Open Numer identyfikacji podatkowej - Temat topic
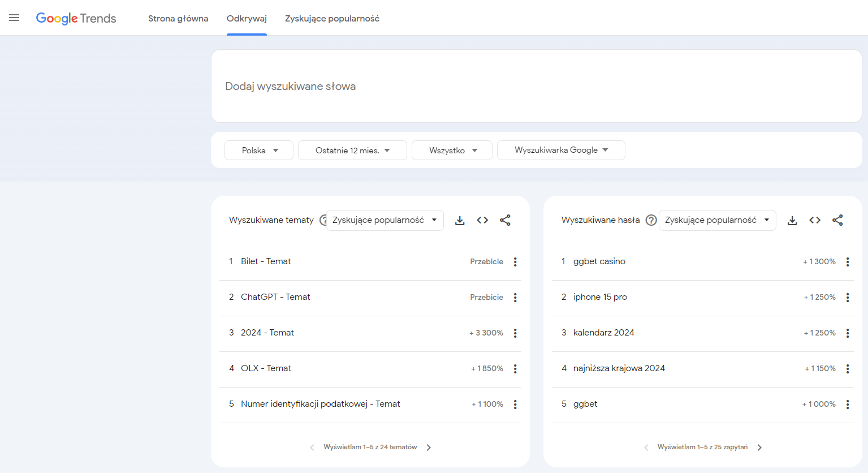The image size is (868, 473). click(x=320, y=404)
